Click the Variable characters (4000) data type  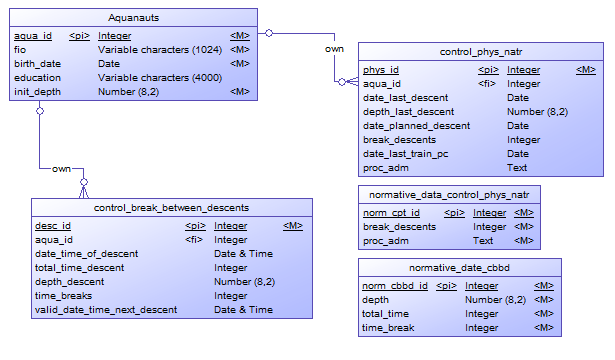point(160,78)
